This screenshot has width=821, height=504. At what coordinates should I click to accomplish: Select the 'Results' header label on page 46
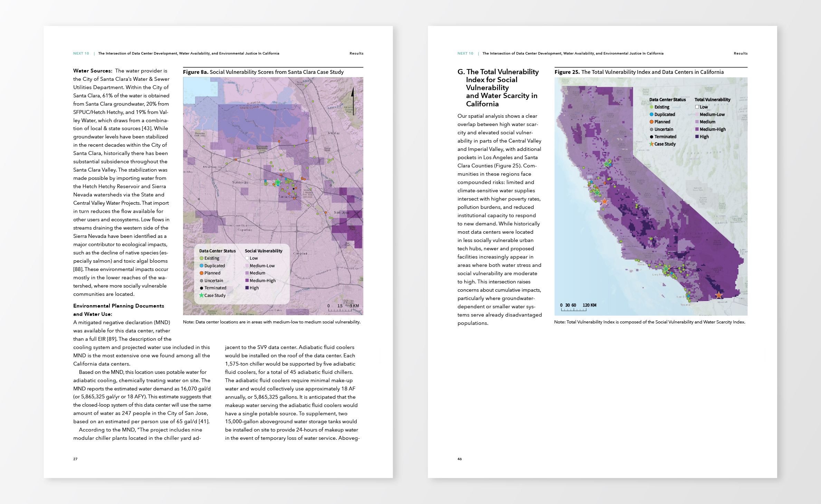pyautogui.click(x=741, y=54)
